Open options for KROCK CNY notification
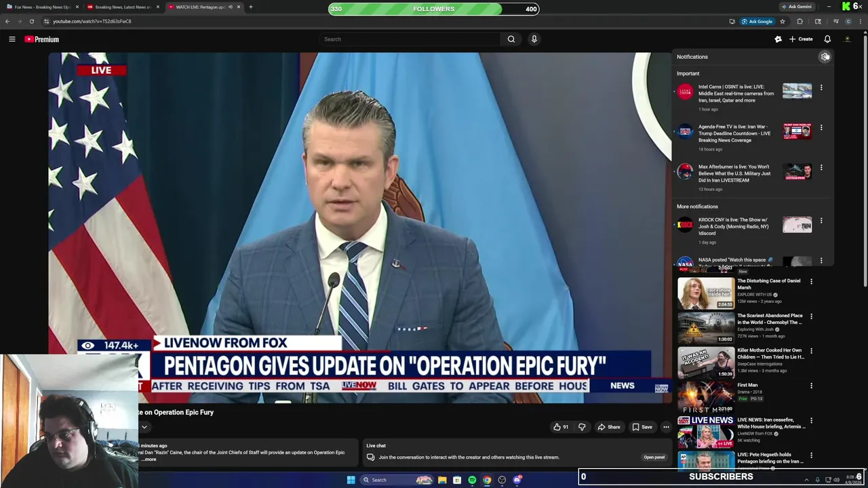Viewport: 868px width, 488px height. pyautogui.click(x=821, y=220)
